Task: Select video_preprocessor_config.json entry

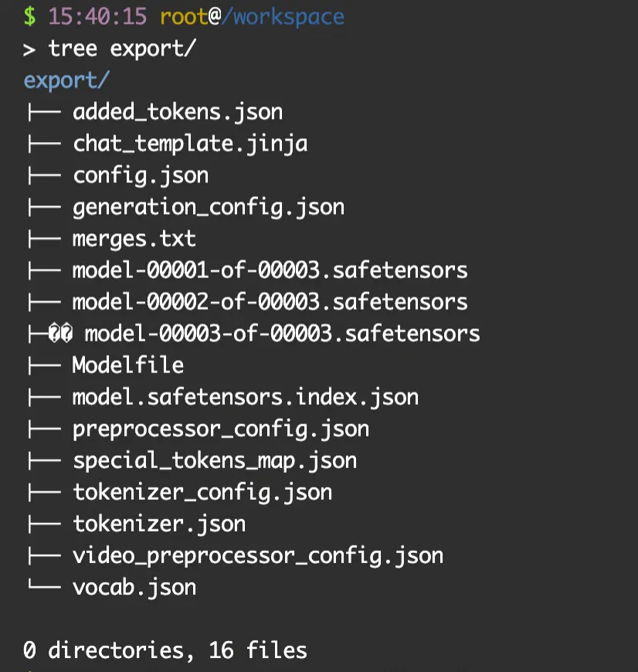Action: [x=258, y=555]
